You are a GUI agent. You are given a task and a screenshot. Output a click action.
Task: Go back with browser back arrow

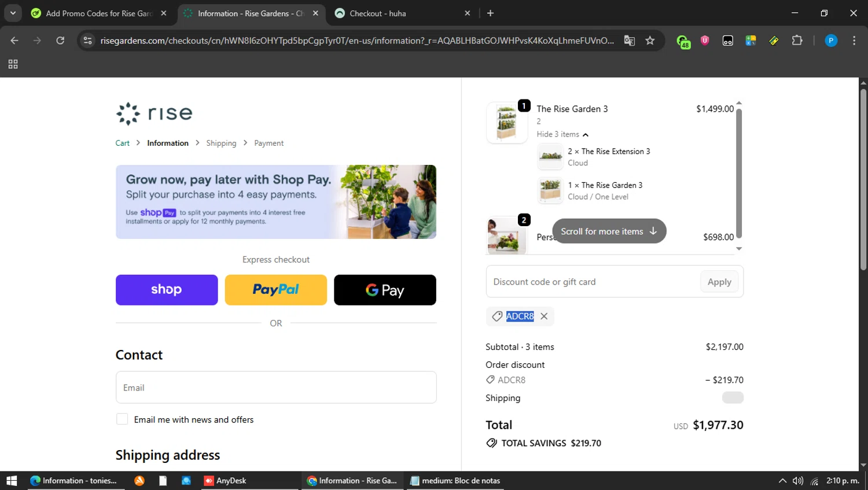click(14, 40)
